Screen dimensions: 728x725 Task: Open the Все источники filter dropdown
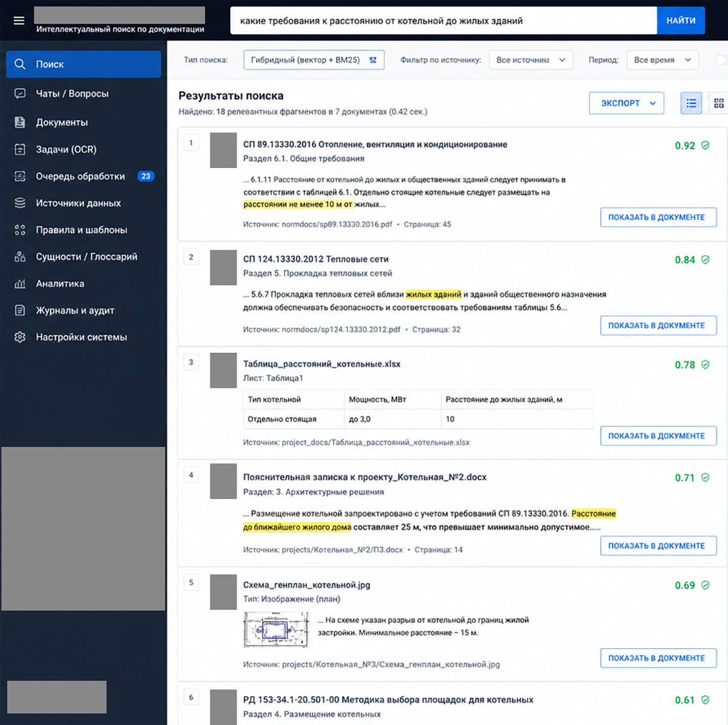coord(530,60)
